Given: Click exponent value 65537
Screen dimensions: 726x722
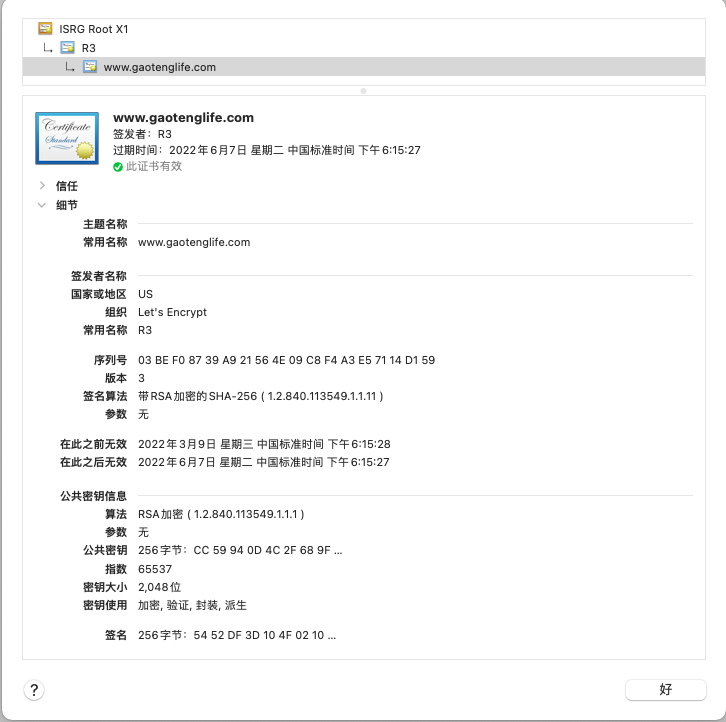Looking at the screenshot, I should [155, 569].
